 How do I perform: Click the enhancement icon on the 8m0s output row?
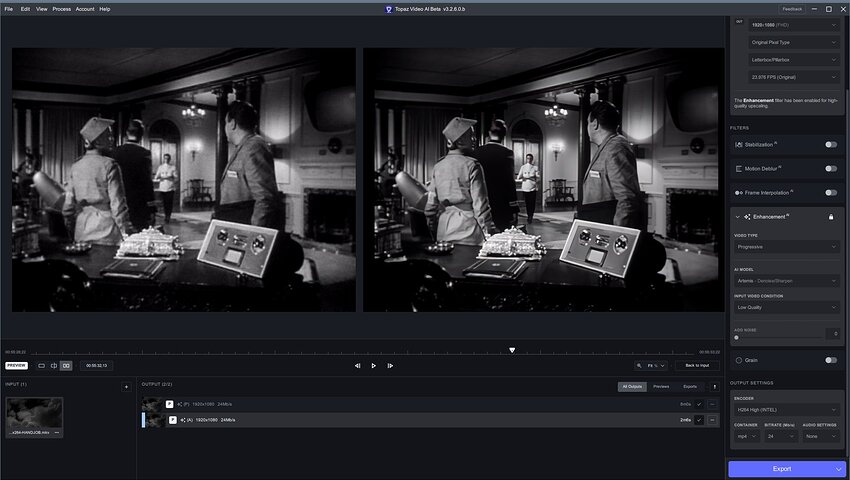(x=179, y=404)
